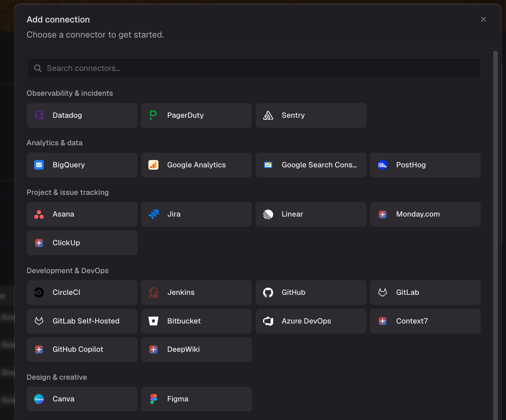Click the GitLab fox icon
The width and height of the screenshot is (506, 420).
(383, 293)
